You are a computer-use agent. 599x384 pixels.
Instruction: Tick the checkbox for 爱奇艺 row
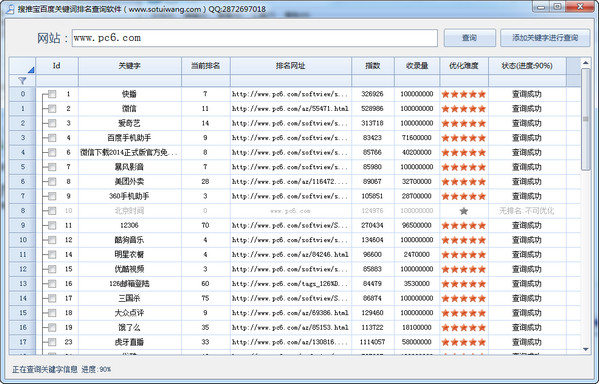(x=52, y=123)
